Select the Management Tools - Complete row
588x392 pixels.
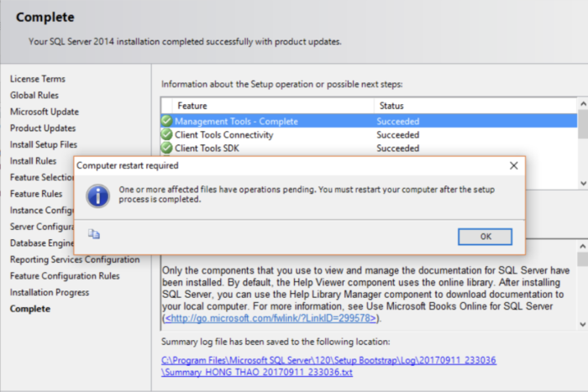pos(369,121)
